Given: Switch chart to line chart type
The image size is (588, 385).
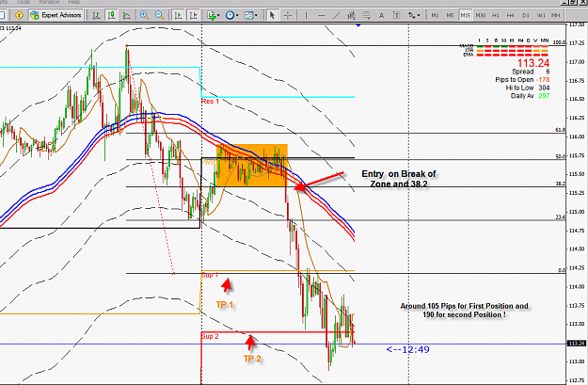Looking at the screenshot, I should (127, 15).
